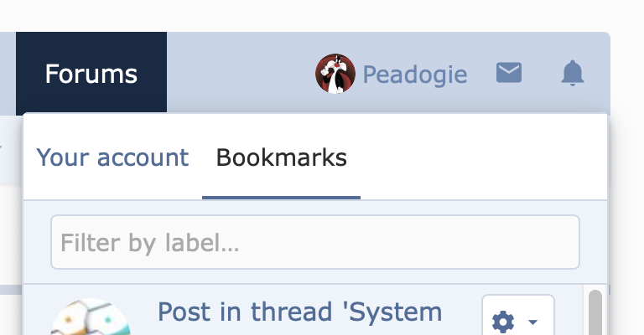Open the bookmark options dropdown button
The image size is (644, 335).
coord(518,315)
